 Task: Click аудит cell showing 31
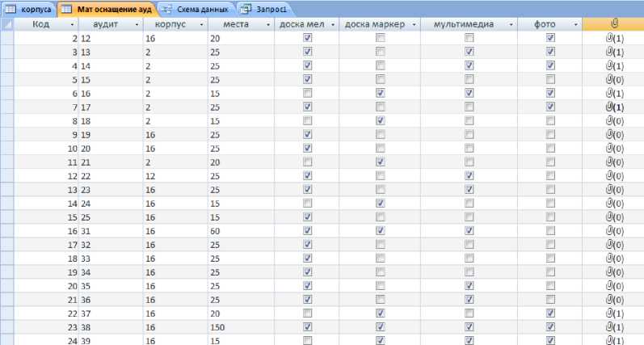click(x=111, y=231)
